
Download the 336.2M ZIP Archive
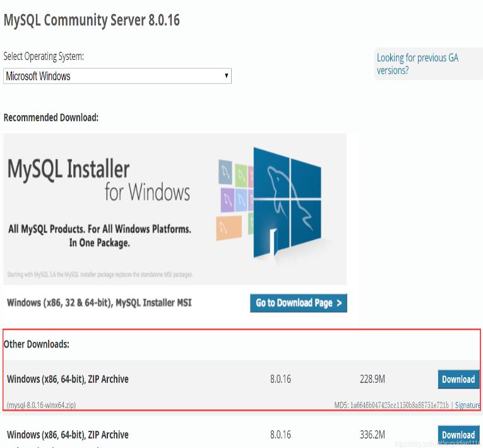coord(458,435)
